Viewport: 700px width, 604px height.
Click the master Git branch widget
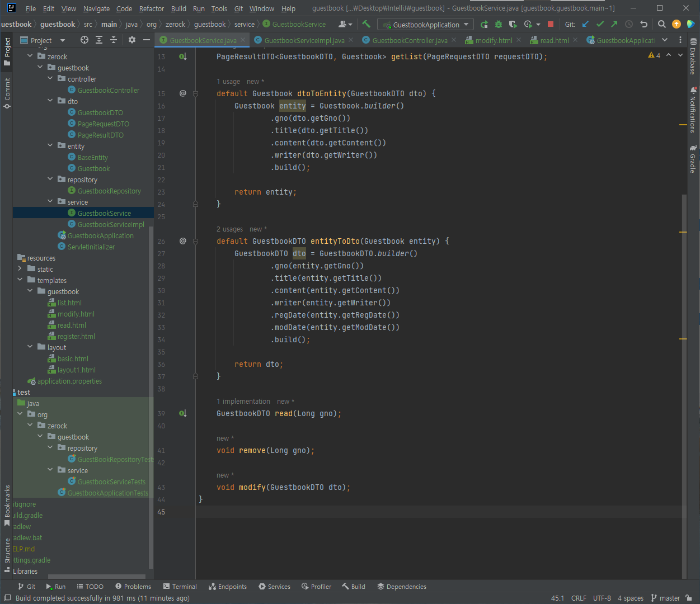click(665, 598)
